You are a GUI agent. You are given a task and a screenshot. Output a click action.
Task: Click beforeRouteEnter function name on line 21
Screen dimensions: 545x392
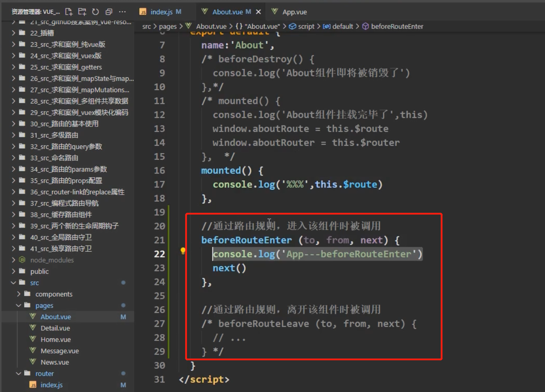tap(247, 240)
